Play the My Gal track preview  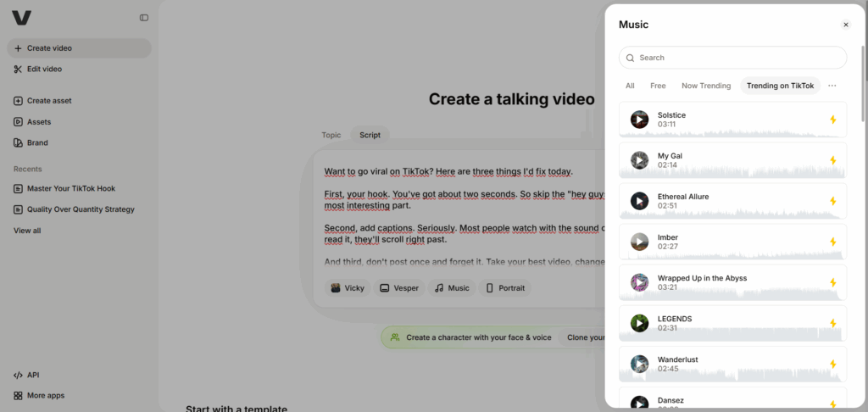[639, 160]
